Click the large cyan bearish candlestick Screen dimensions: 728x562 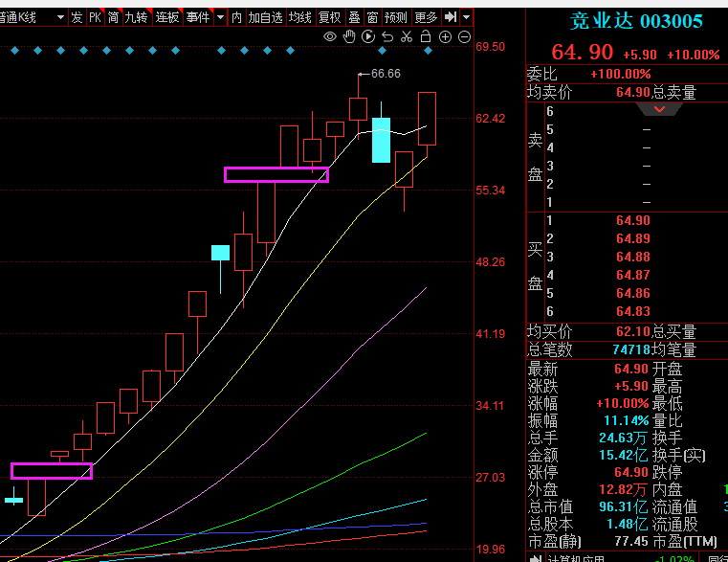click(x=381, y=140)
